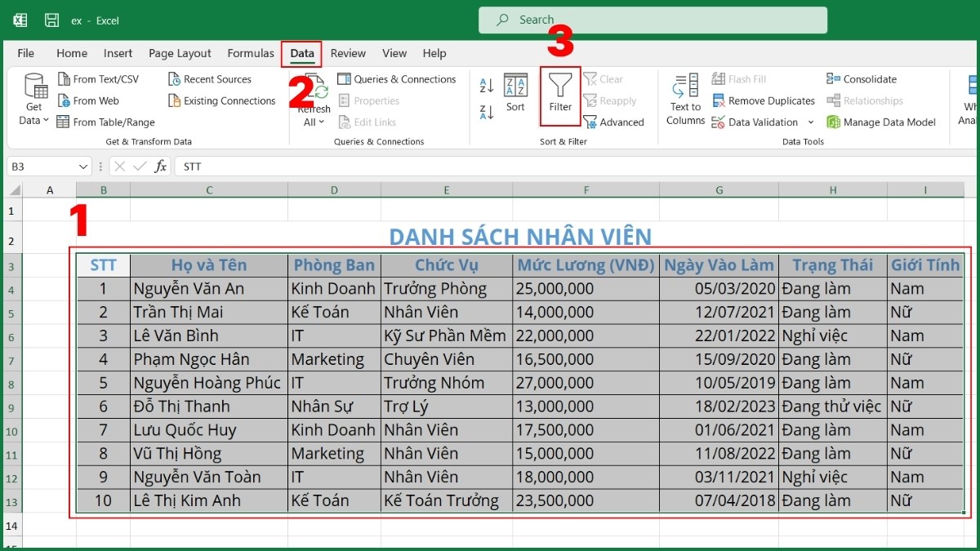Open data import From Web
This screenshot has width=980, height=551.
pos(90,100)
